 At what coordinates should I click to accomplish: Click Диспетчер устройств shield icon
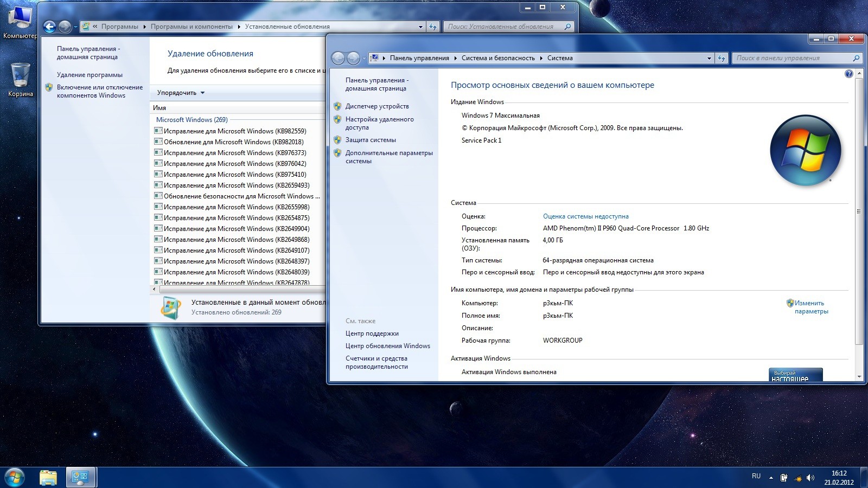point(337,106)
